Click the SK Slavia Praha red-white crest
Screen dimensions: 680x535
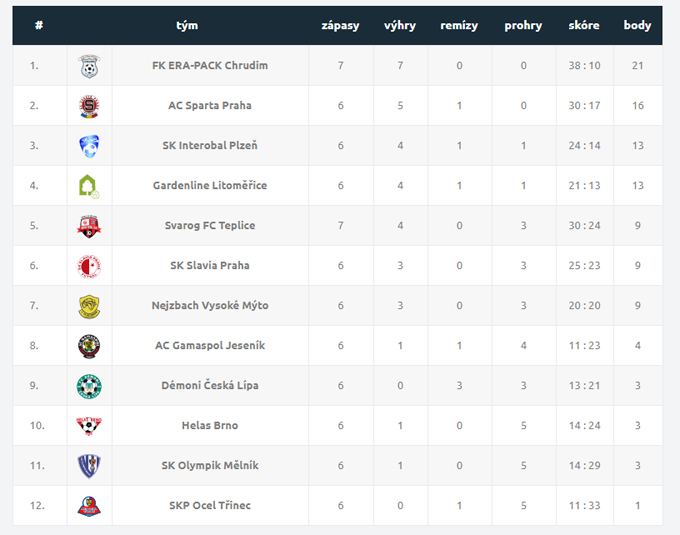coord(89,266)
